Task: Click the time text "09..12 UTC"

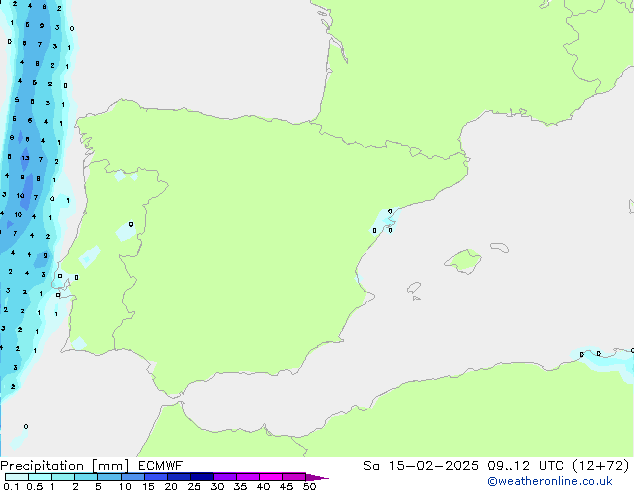Action: click(525, 466)
